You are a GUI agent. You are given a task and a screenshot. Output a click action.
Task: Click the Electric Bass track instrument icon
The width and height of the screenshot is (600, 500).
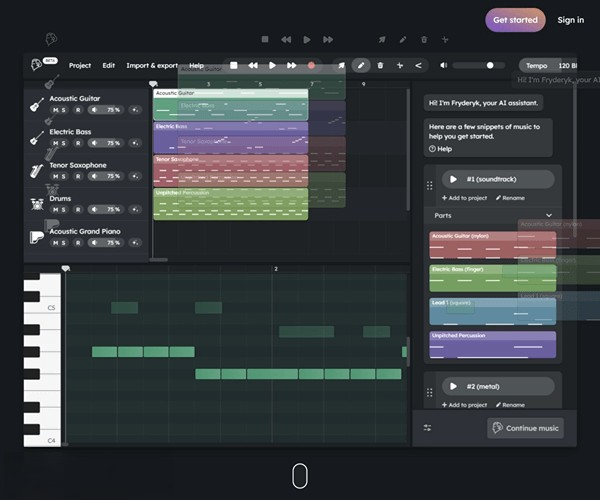tap(37, 138)
